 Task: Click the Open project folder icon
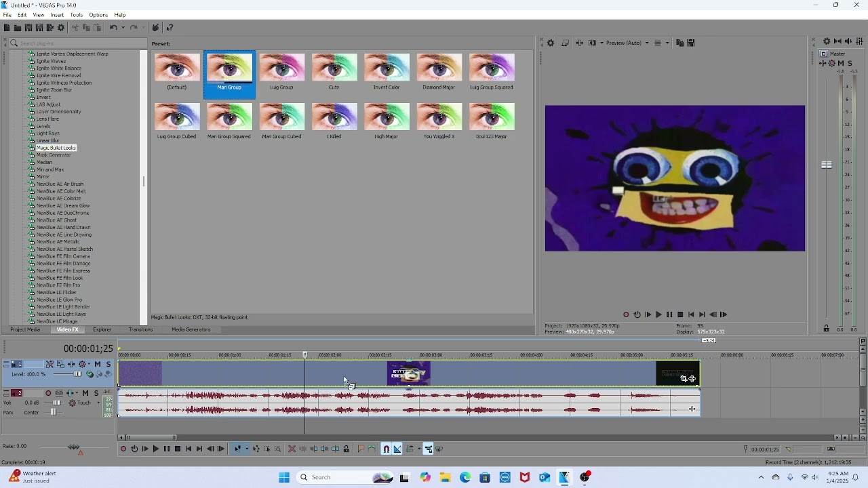[18, 28]
